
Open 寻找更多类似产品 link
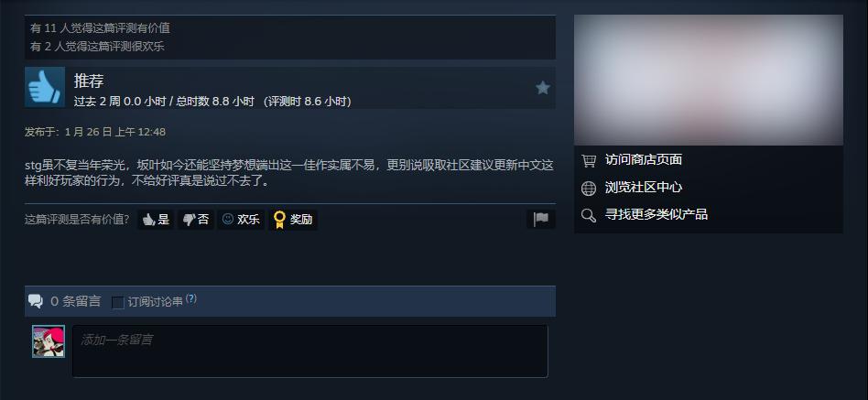coord(656,214)
